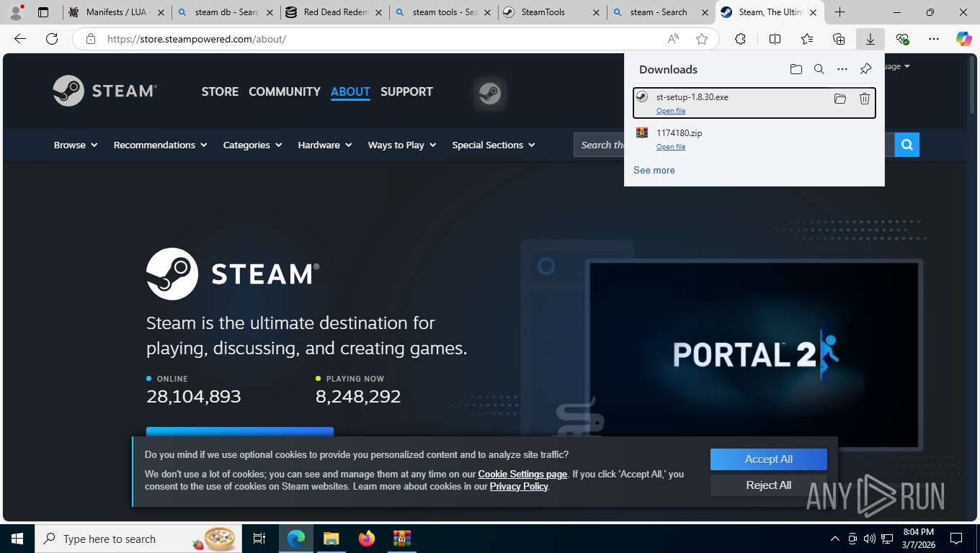Reload the Steam page
980x553 pixels.
click(x=52, y=39)
